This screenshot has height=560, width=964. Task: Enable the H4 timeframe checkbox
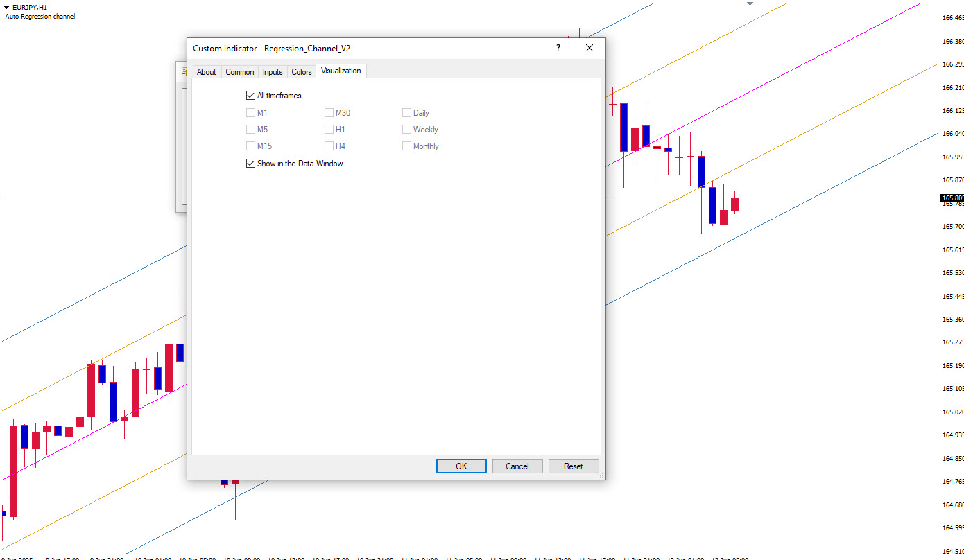(329, 146)
